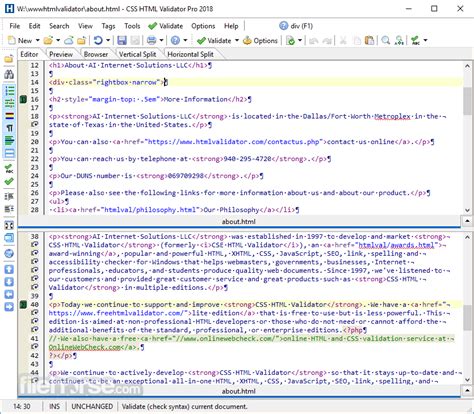Click the full screen arrows sidebar icon
Screen dimensions: 474x414
pos(9,225)
